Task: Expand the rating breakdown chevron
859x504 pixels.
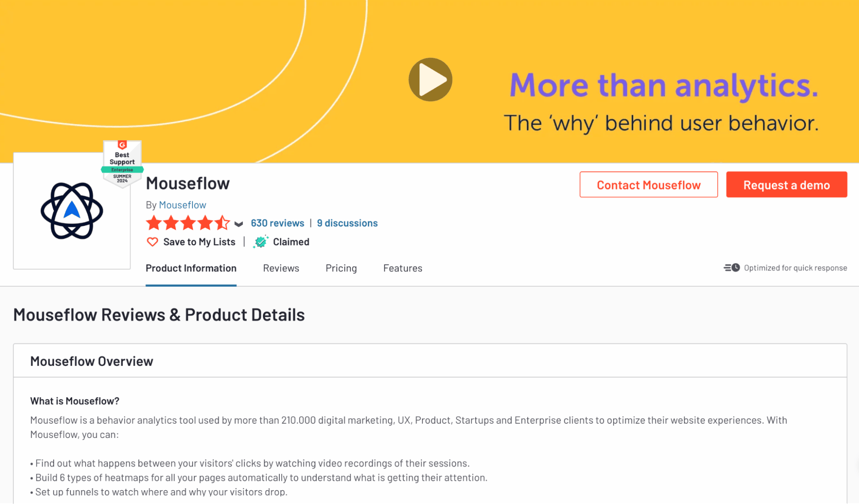Action: (x=239, y=224)
